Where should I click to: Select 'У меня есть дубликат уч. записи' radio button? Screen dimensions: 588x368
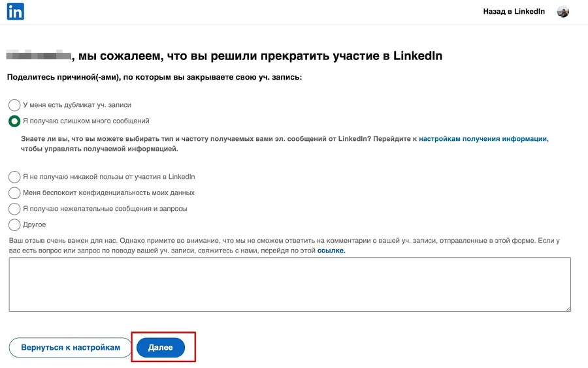pos(14,105)
